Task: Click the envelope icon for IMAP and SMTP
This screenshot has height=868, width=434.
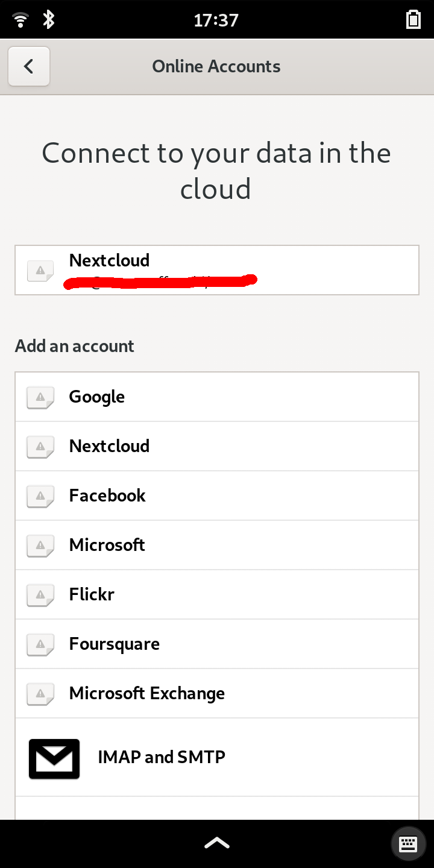Action: (54, 759)
